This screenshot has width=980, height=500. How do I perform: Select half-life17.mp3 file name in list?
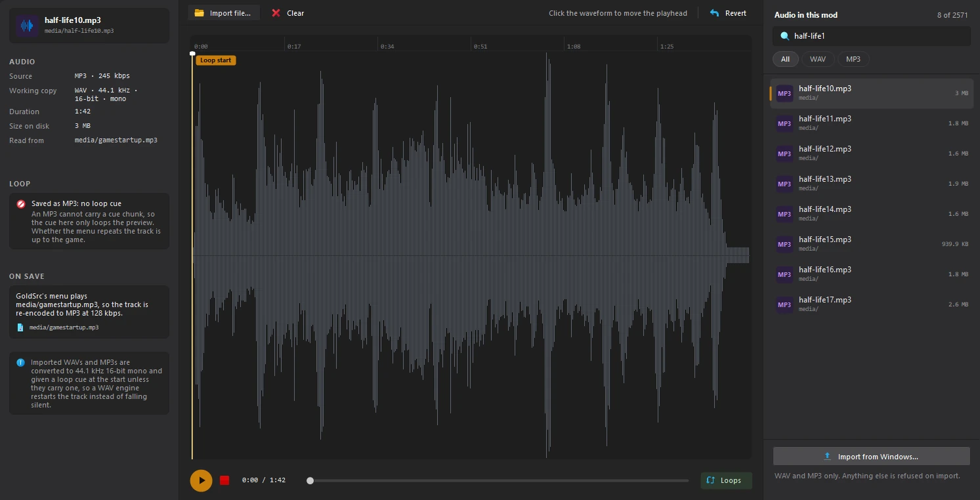click(x=825, y=300)
